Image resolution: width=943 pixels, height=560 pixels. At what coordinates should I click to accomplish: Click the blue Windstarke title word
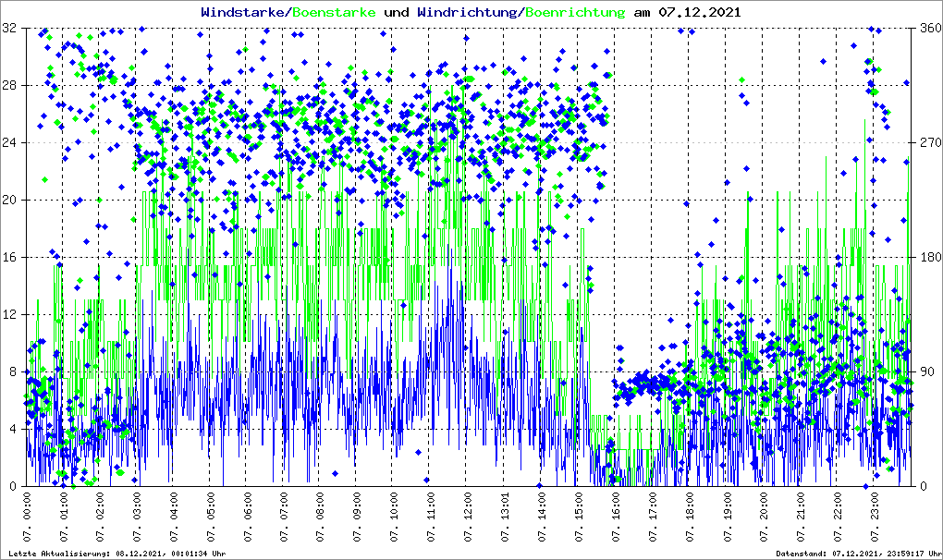[x=244, y=13]
